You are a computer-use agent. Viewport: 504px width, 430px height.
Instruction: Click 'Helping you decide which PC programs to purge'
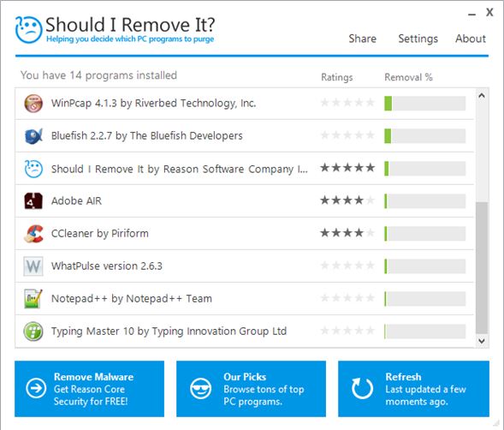pyautogui.click(x=130, y=39)
